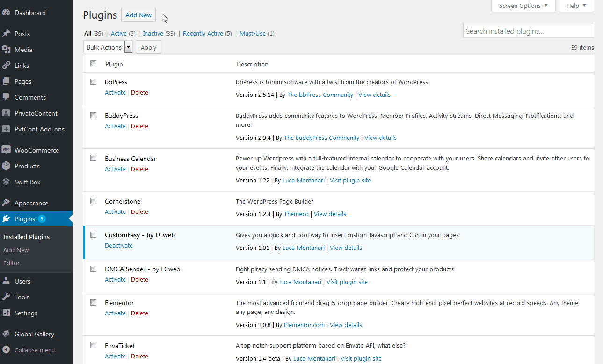The image size is (603, 364).
Task: Click the Global Gallery icon
Action: tap(6, 334)
